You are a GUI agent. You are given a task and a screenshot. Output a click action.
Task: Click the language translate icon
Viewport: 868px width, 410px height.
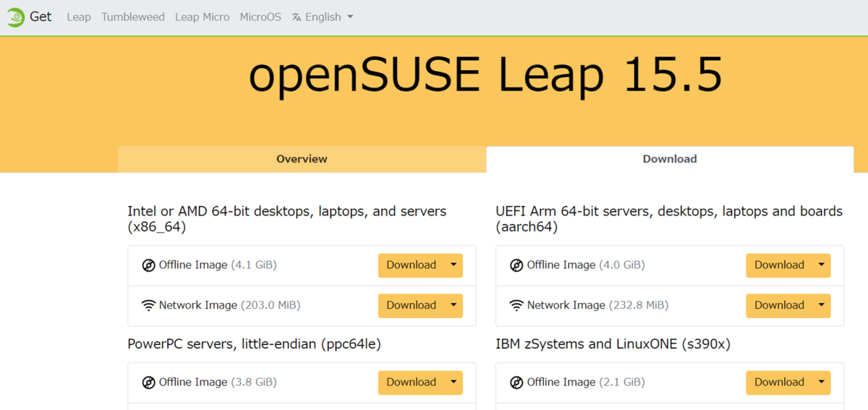tap(297, 17)
